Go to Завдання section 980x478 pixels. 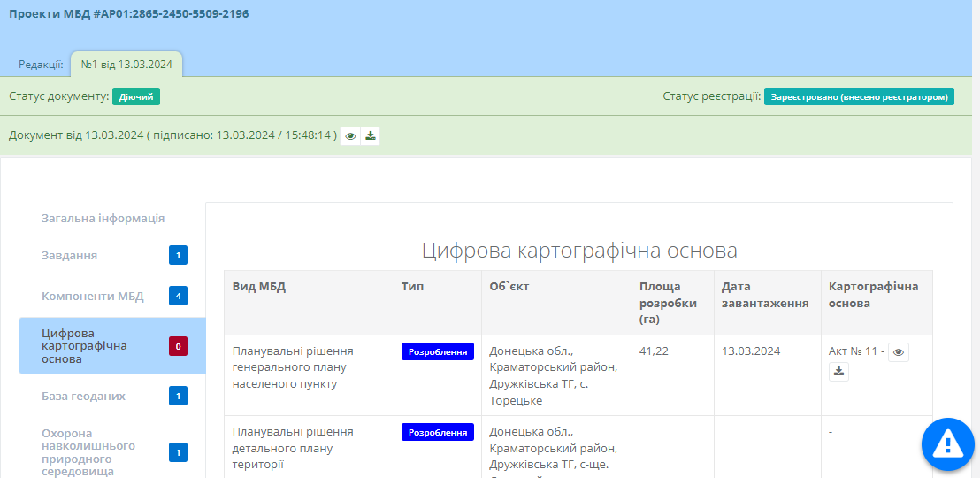coord(69,256)
